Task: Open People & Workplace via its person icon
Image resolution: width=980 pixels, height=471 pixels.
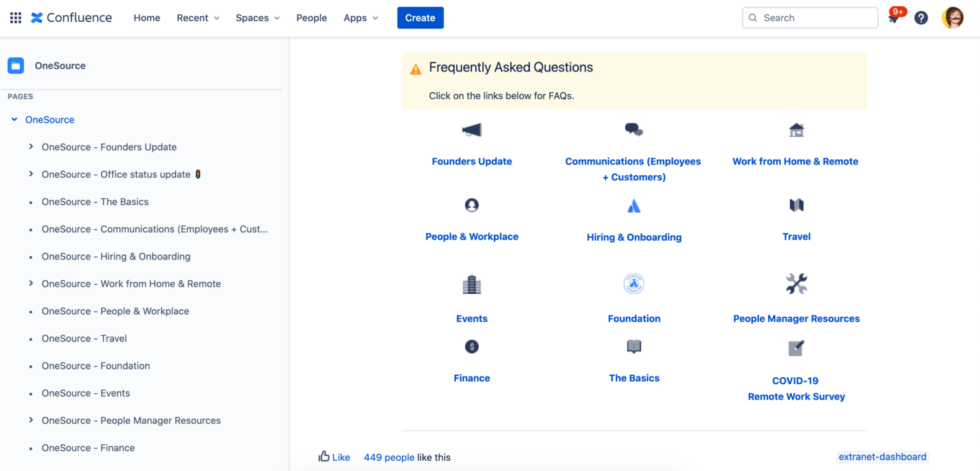Action: [x=471, y=205]
